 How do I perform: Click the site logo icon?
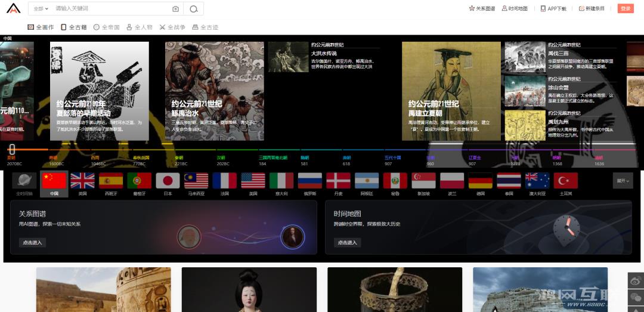click(14, 8)
